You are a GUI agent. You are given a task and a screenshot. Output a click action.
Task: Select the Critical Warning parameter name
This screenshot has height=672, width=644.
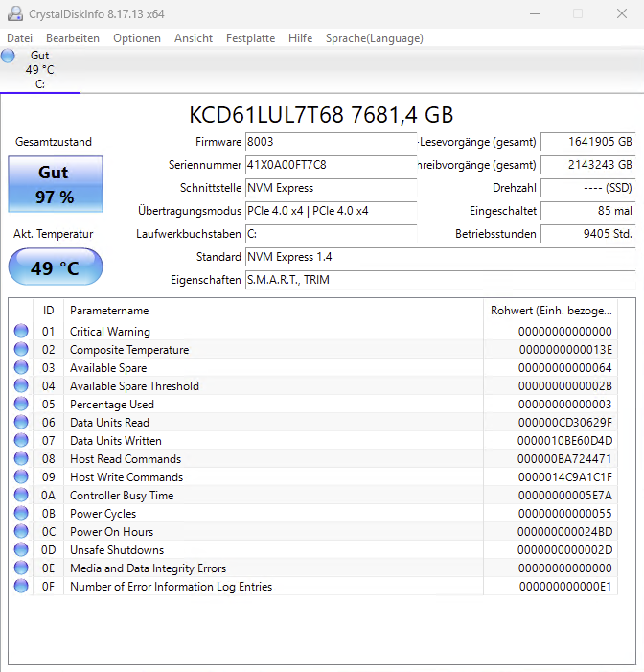point(110,332)
